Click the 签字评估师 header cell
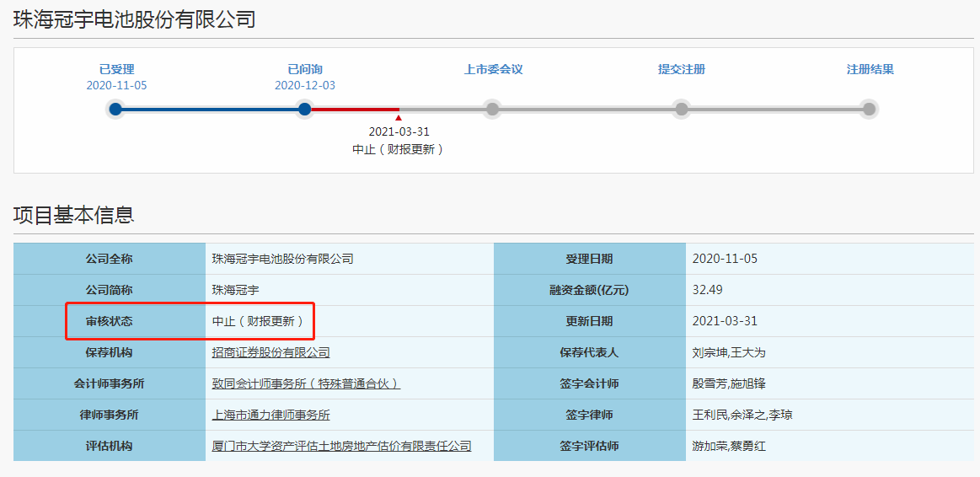Screen dimensions: 980x477 point(589,447)
